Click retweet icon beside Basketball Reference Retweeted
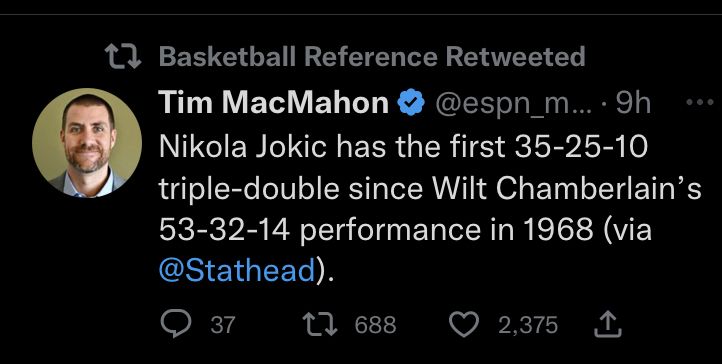Viewport: 722px width, 364px height. (x=123, y=57)
